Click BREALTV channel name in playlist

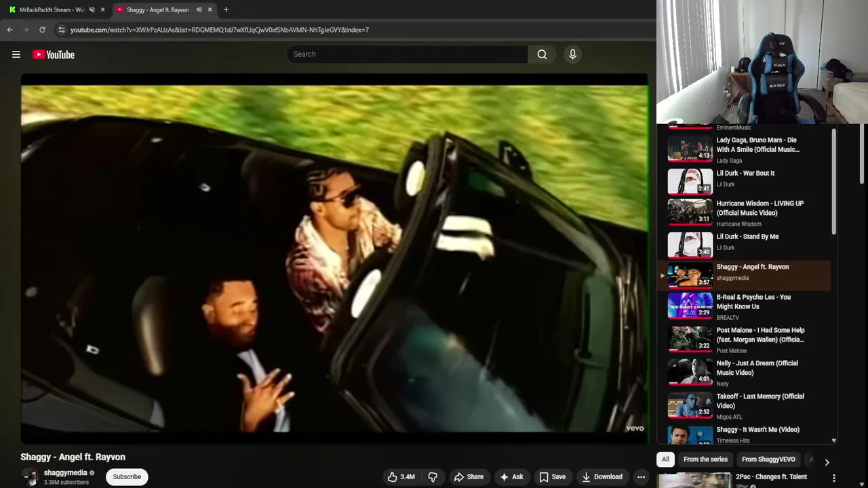click(728, 318)
